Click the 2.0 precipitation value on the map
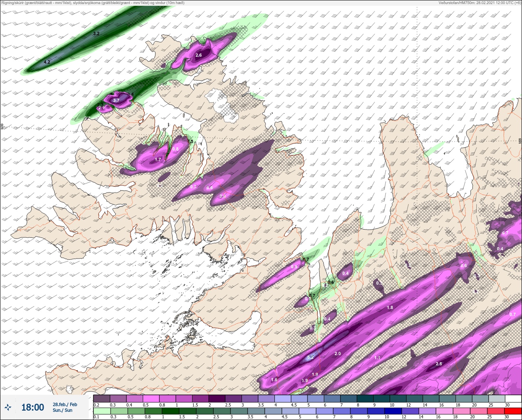 coord(338,354)
